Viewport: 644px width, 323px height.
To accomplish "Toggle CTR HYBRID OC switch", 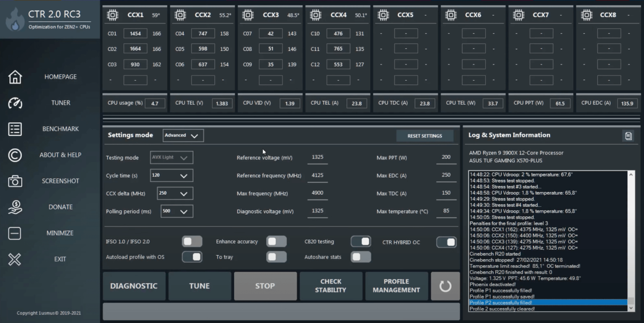I will click(x=446, y=242).
